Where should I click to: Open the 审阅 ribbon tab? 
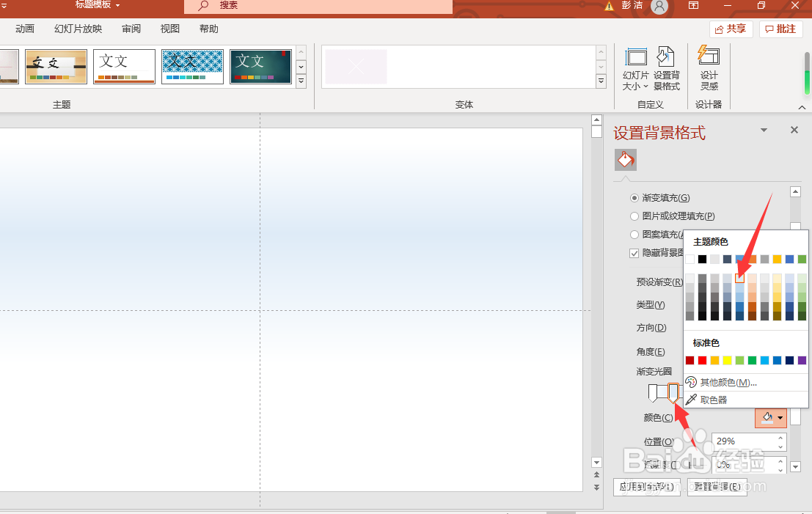point(131,29)
